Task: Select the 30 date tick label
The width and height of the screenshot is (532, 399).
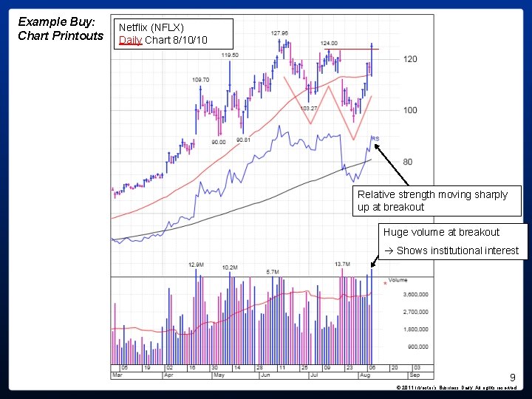Action: (x=214, y=368)
